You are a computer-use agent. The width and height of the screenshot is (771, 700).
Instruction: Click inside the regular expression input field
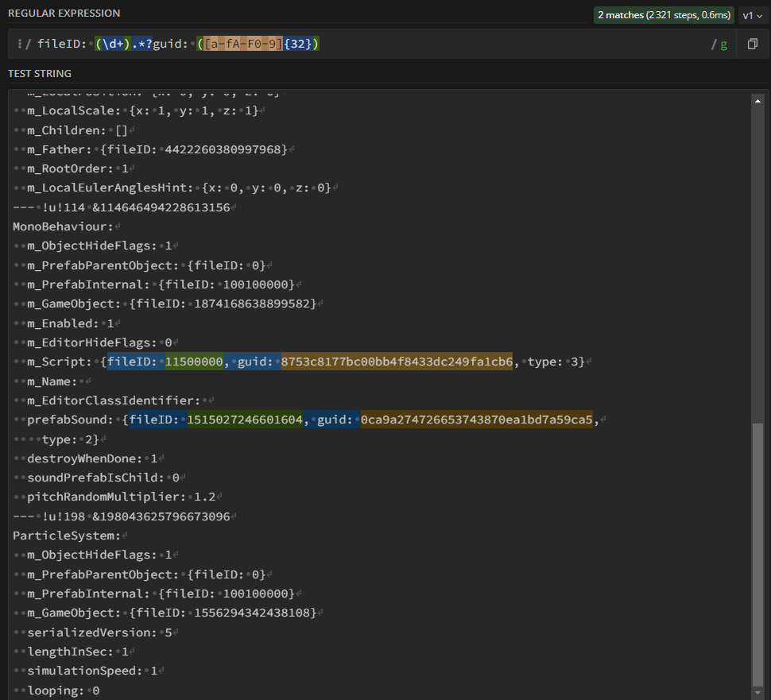click(x=477, y=44)
